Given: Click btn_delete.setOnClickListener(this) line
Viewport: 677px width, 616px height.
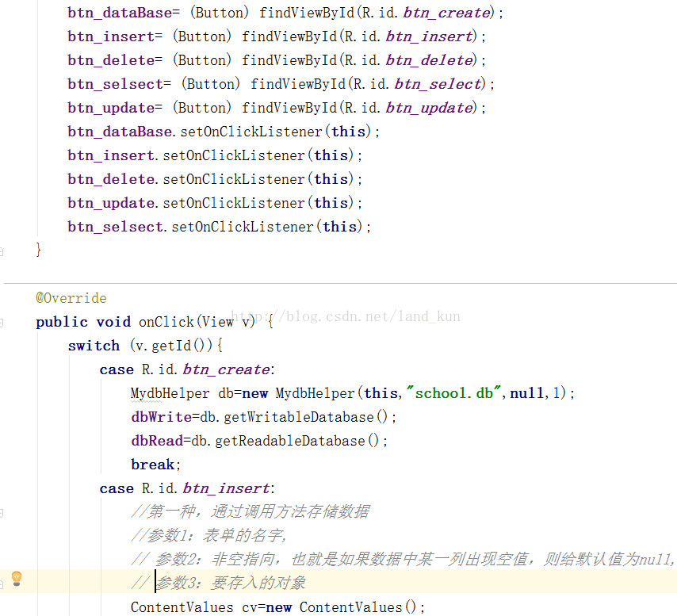Looking at the screenshot, I should click(x=215, y=179).
